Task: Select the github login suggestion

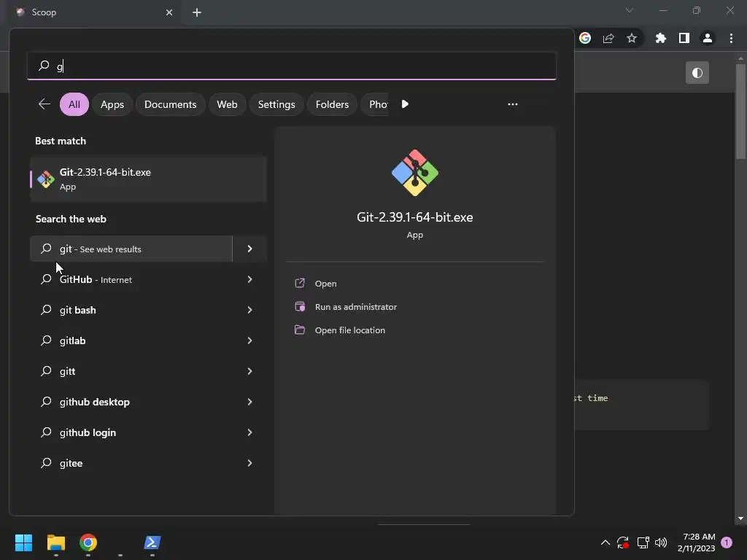Action: (131, 432)
